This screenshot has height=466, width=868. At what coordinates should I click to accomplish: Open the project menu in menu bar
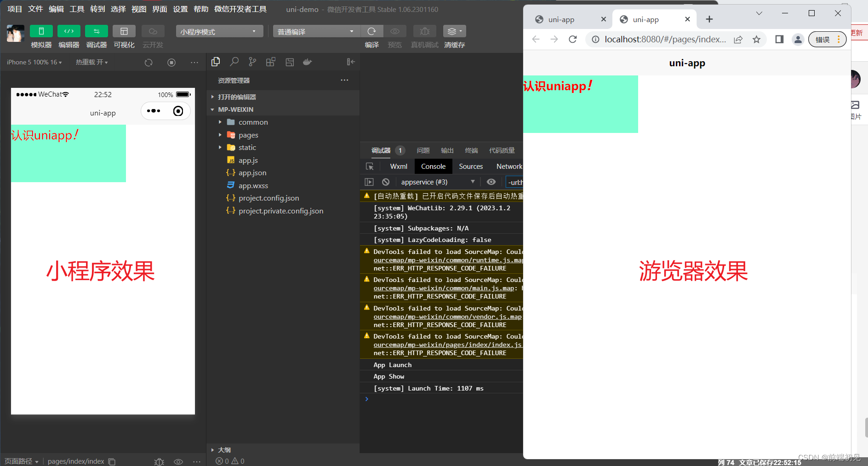click(x=15, y=9)
